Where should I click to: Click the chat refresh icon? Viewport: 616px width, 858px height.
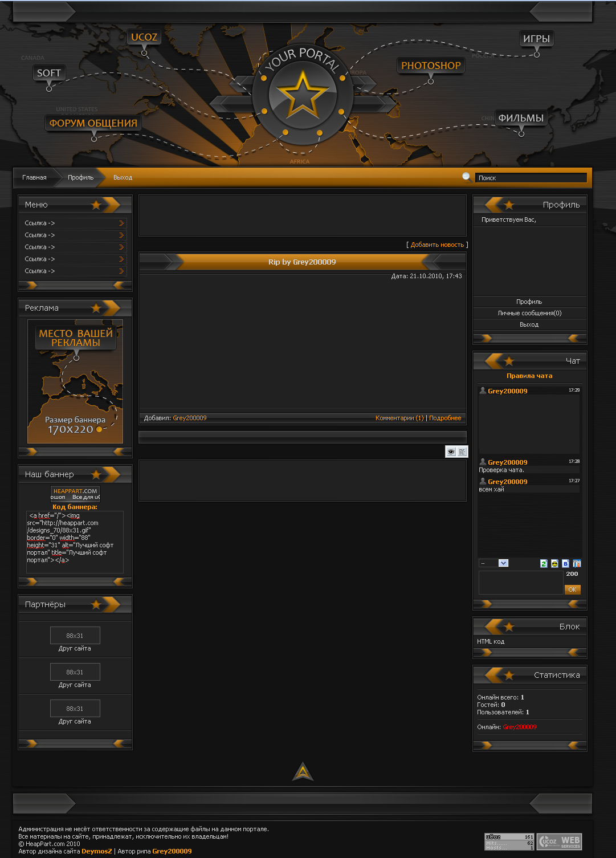click(544, 563)
